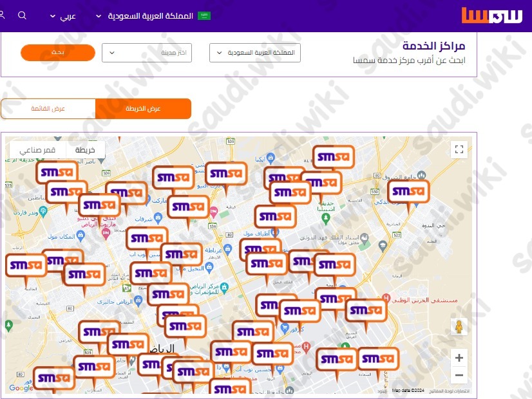Open the عربي language dropdown
The image size is (532, 399).
point(62,16)
